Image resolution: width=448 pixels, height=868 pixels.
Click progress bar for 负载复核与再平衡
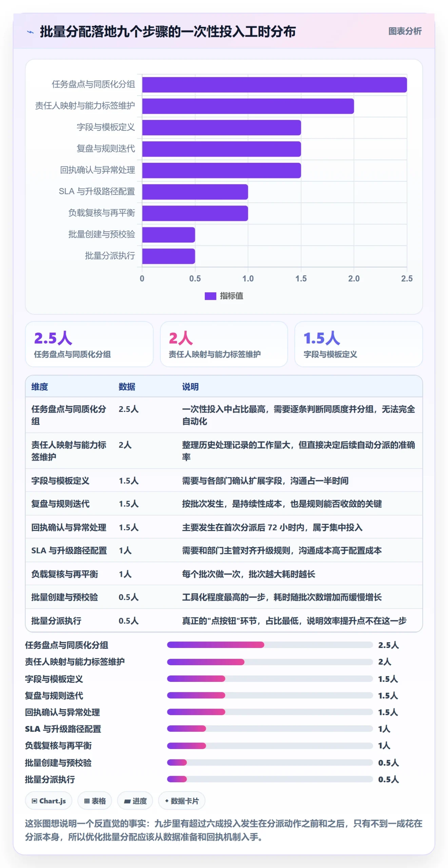(270, 745)
